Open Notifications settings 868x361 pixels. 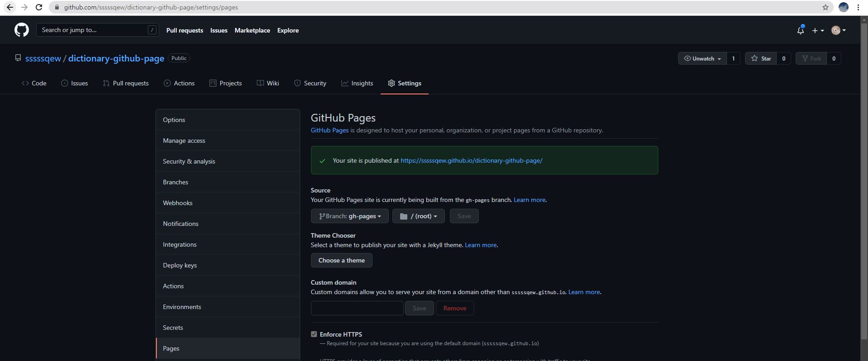tap(228, 224)
